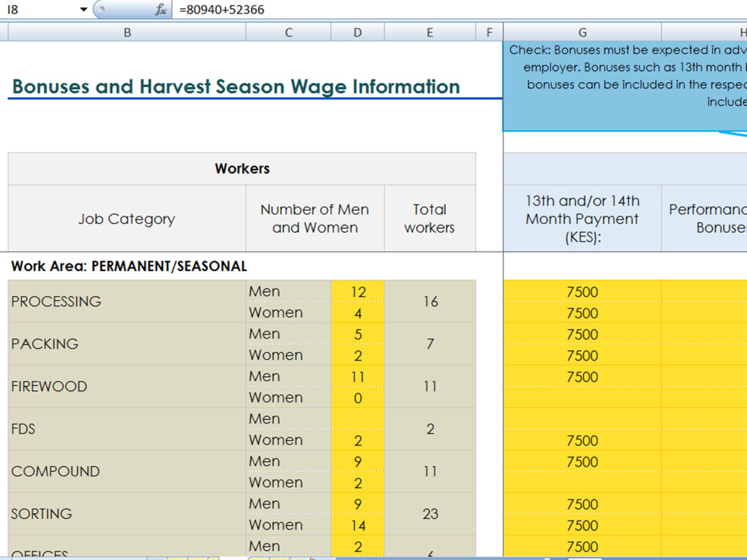The width and height of the screenshot is (747, 560).
Task: Select PACKING Men count cell showing 5
Action: point(358,334)
